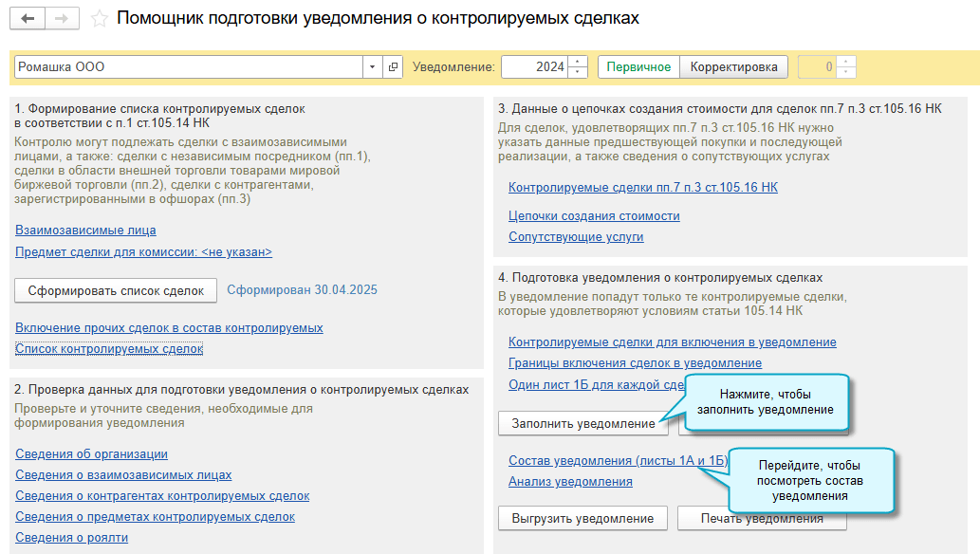Click the Сформировать список сделок button
The image size is (980, 554).
pos(115,290)
